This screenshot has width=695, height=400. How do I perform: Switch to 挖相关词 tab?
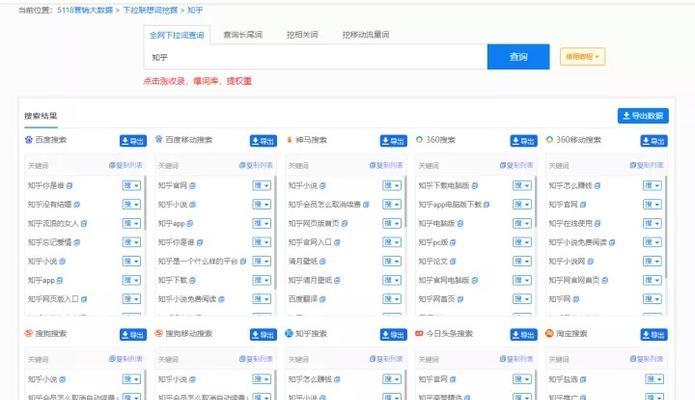coord(302,35)
